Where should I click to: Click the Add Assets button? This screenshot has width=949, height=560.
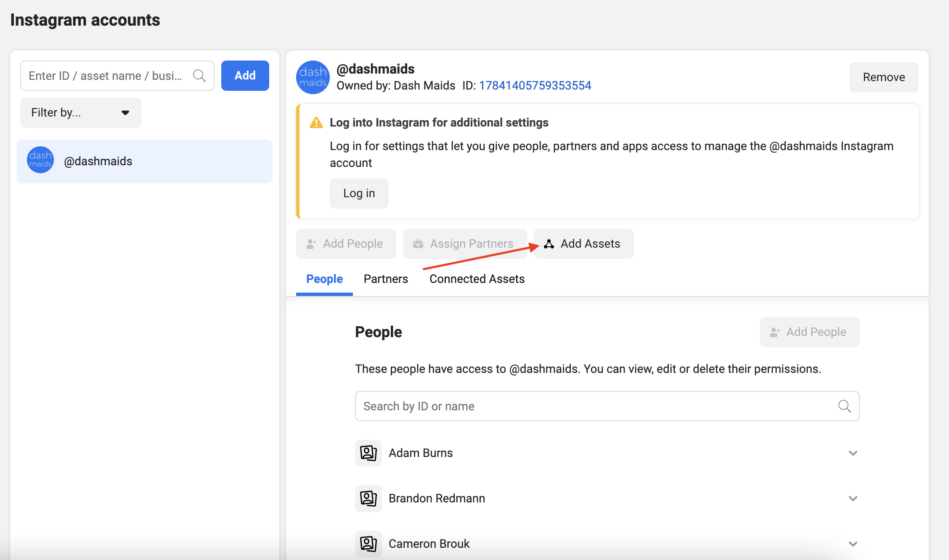click(x=583, y=244)
